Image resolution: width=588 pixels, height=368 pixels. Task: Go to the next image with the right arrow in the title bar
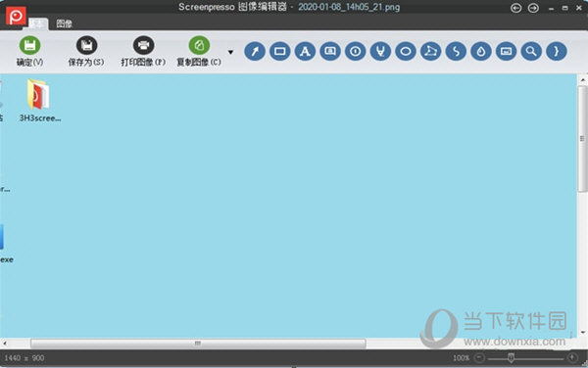pyautogui.click(x=533, y=8)
